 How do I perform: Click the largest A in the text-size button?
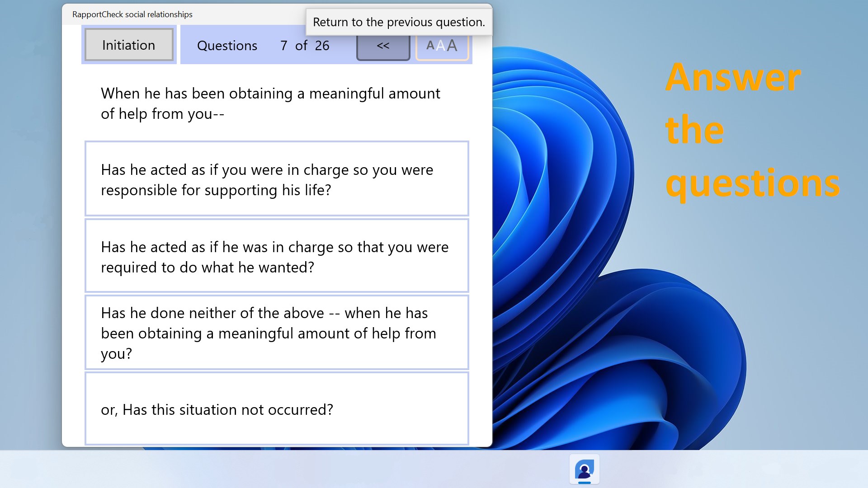452,46
